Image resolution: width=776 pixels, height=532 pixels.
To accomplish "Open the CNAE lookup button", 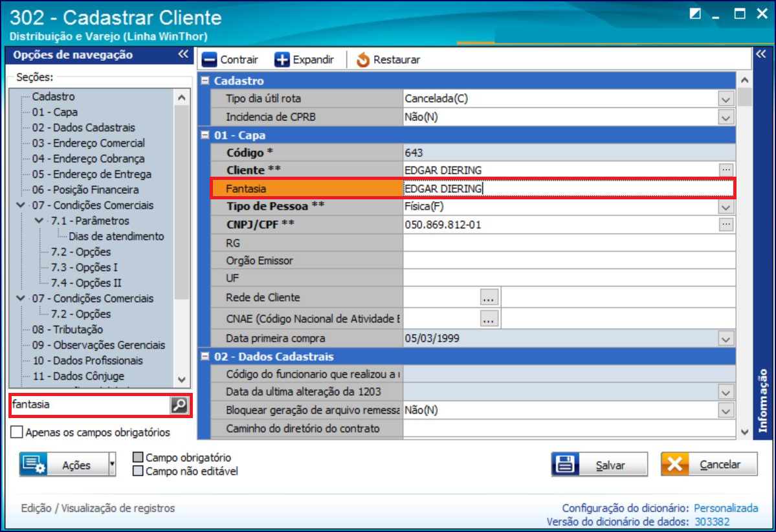I will point(489,318).
